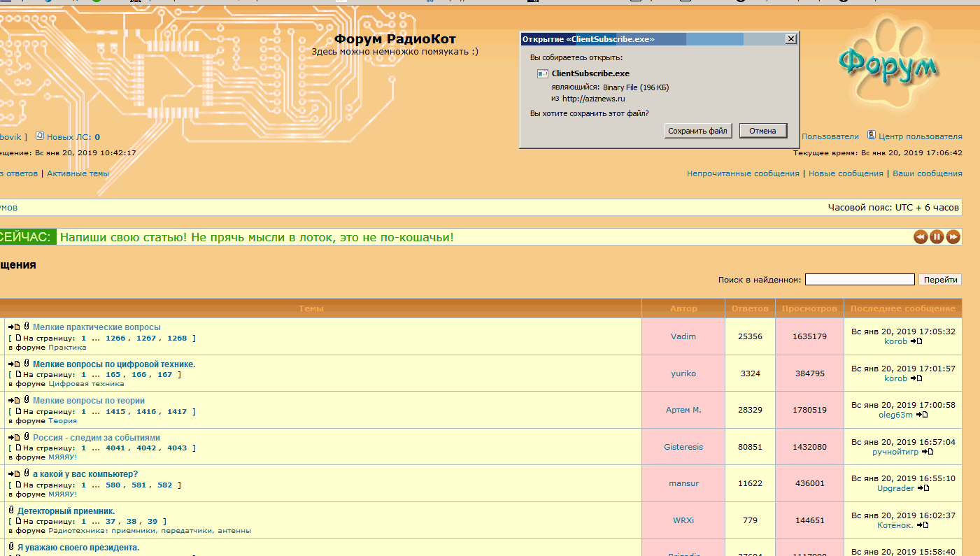Click last post icon beside oleg63m

pyautogui.click(x=922, y=415)
